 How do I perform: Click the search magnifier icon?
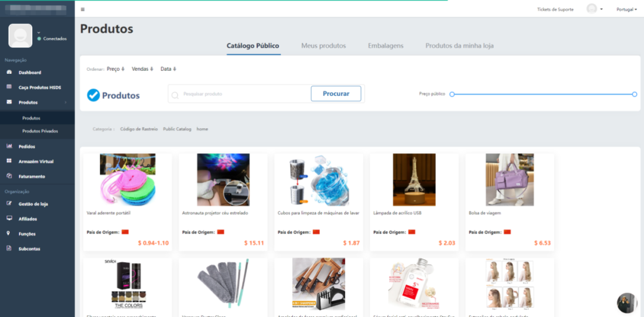pyautogui.click(x=175, y=95)
